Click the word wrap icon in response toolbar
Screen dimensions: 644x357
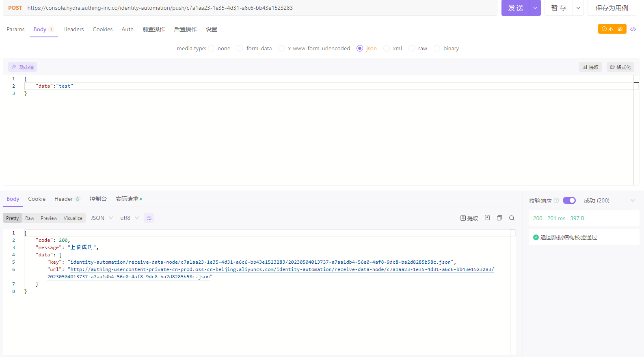[x=149, y=218]
